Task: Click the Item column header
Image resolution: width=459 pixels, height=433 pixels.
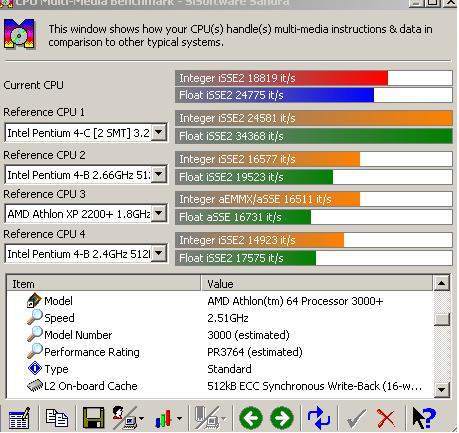Action: [104, 284]
